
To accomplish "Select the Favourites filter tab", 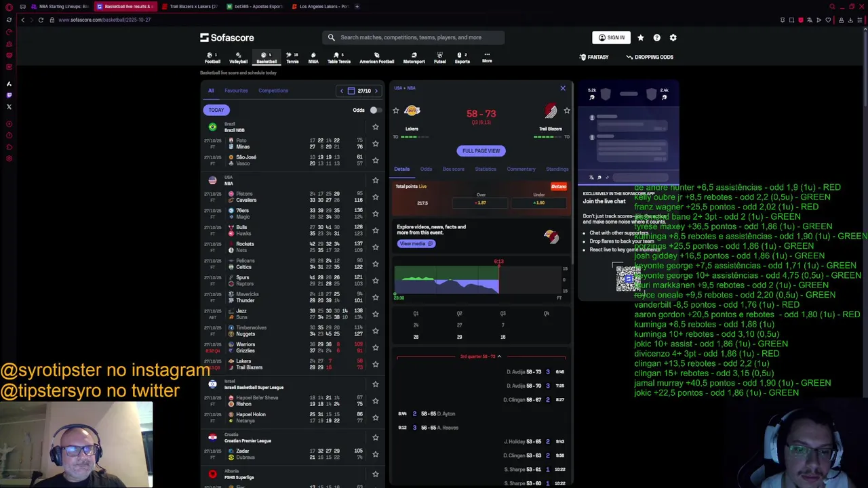I will click(236, 91).
